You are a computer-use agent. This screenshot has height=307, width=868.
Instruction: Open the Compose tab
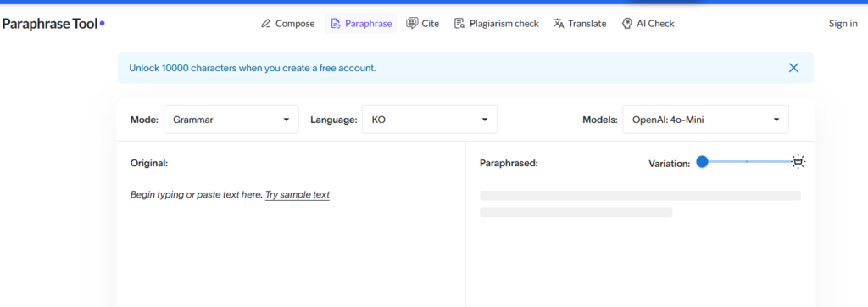click(288, 23)
